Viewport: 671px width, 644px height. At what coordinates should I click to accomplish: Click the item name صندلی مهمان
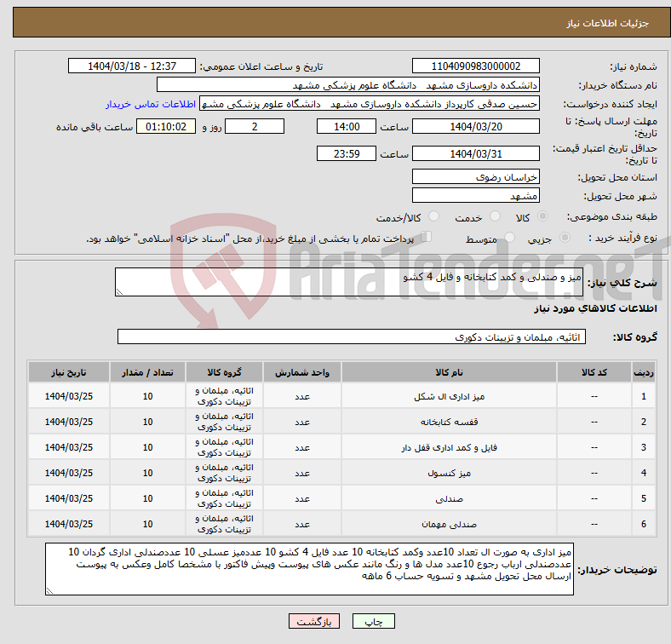[449, 524]
